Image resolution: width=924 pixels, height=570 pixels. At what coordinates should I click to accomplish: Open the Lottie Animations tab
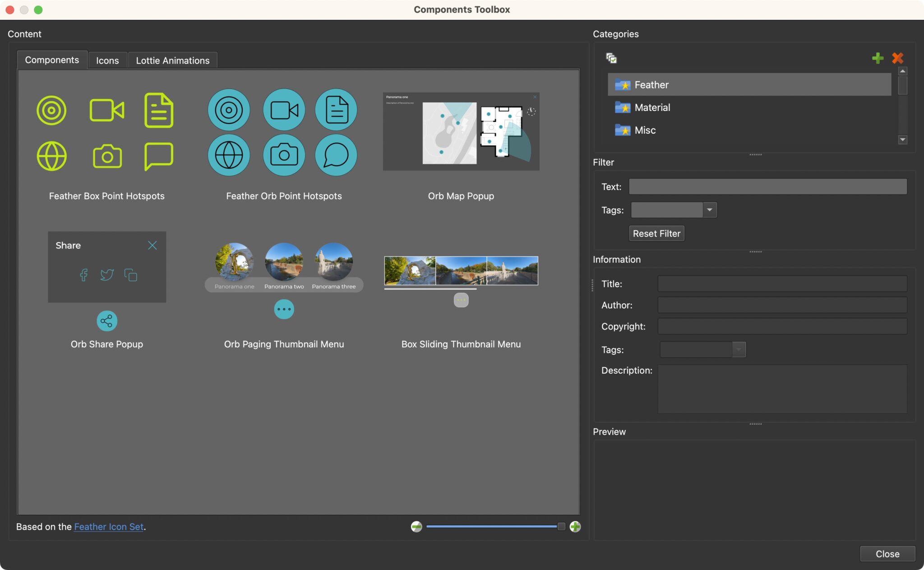point(173,60)
